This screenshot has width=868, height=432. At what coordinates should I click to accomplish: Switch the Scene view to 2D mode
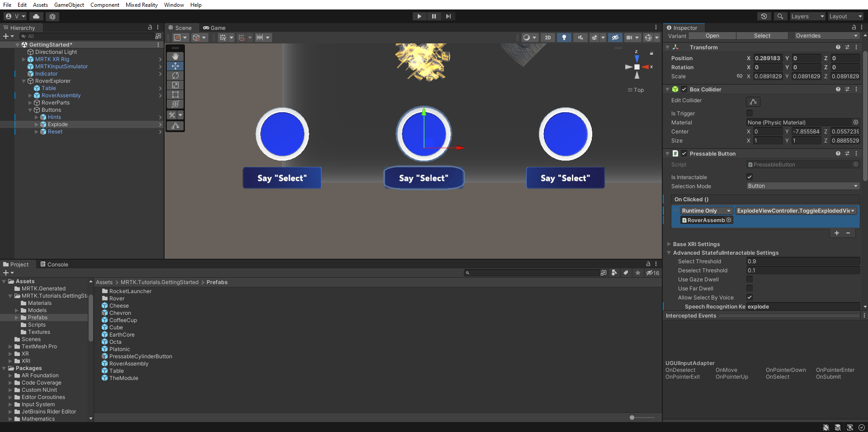pos(547,37)
